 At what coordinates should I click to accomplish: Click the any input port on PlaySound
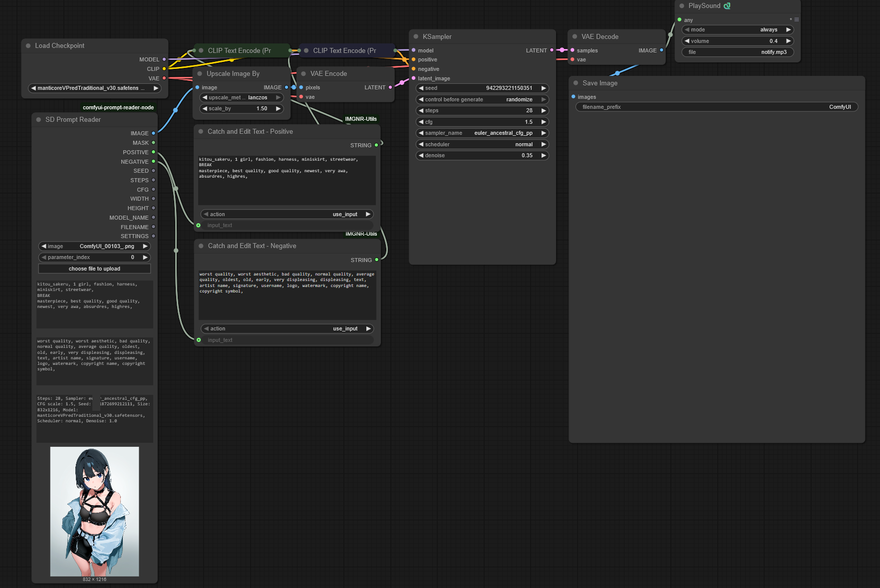point(679,20)
